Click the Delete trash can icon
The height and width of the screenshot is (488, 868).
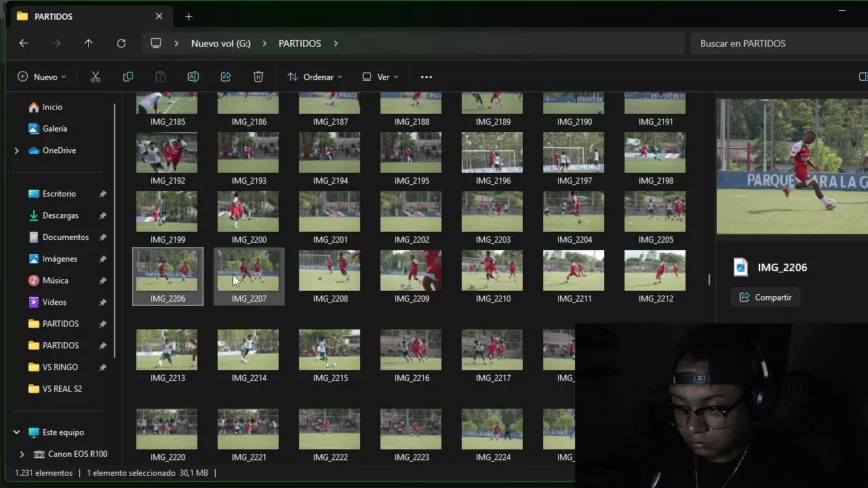(x=258, y=77)
